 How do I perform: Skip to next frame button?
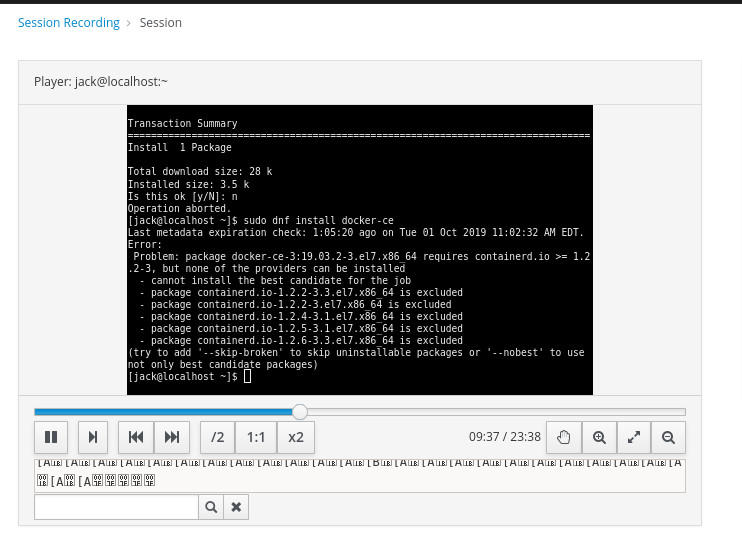[93, 437]
